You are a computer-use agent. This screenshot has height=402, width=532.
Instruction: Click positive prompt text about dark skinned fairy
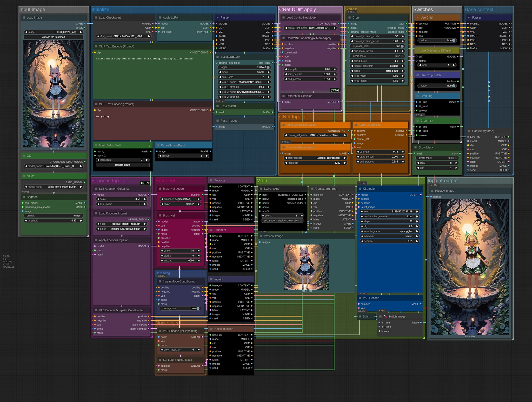tap(145, 59)
